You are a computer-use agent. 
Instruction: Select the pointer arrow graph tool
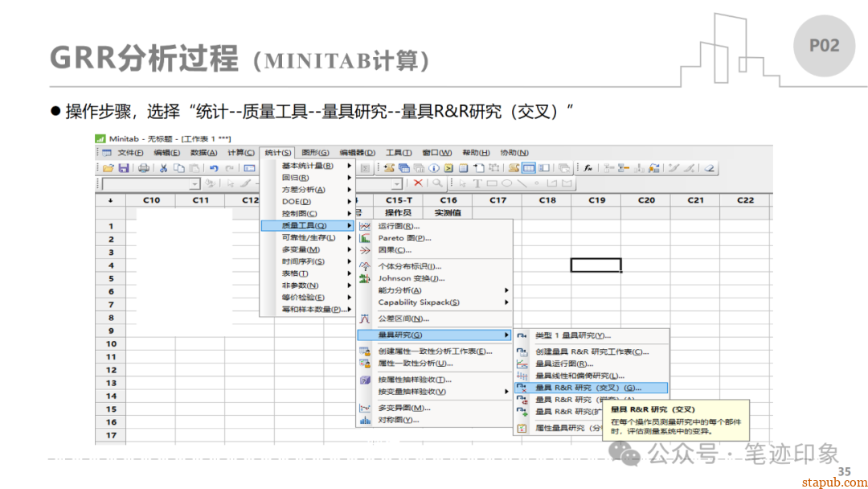[x=462, y=183]
